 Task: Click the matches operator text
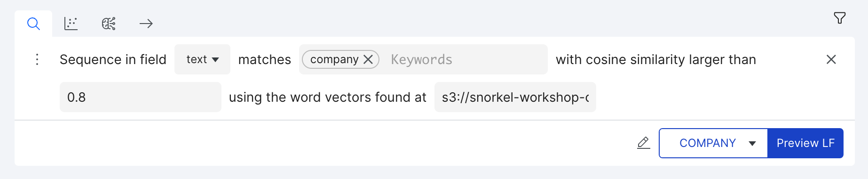coord(265,59)
